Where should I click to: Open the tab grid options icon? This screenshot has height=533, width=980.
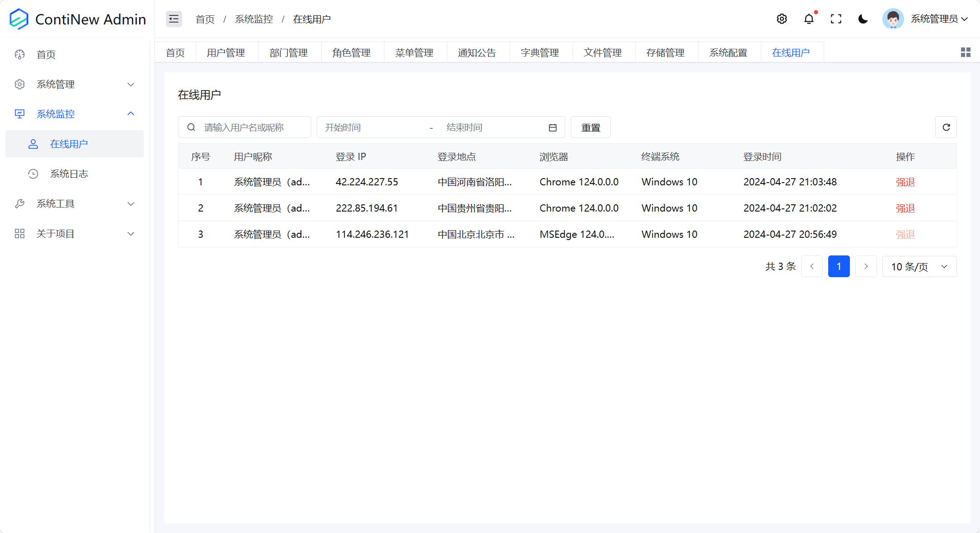click(966, 52)
